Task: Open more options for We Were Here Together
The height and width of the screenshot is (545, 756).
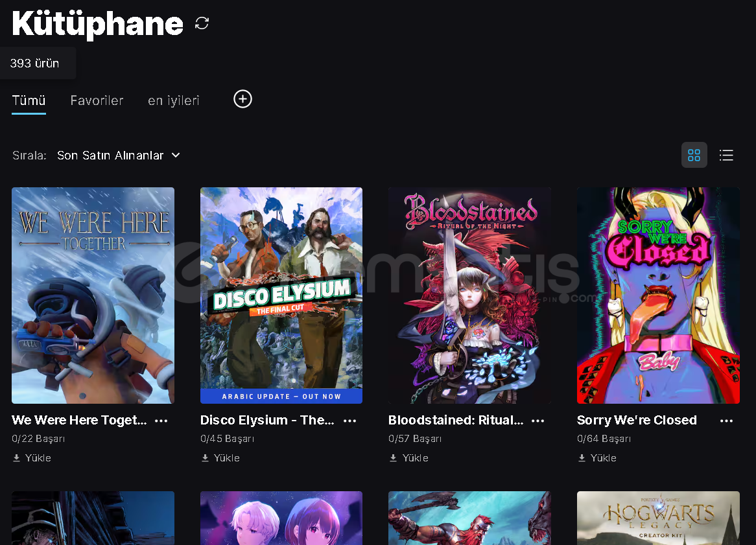Action: coord(161,421)
